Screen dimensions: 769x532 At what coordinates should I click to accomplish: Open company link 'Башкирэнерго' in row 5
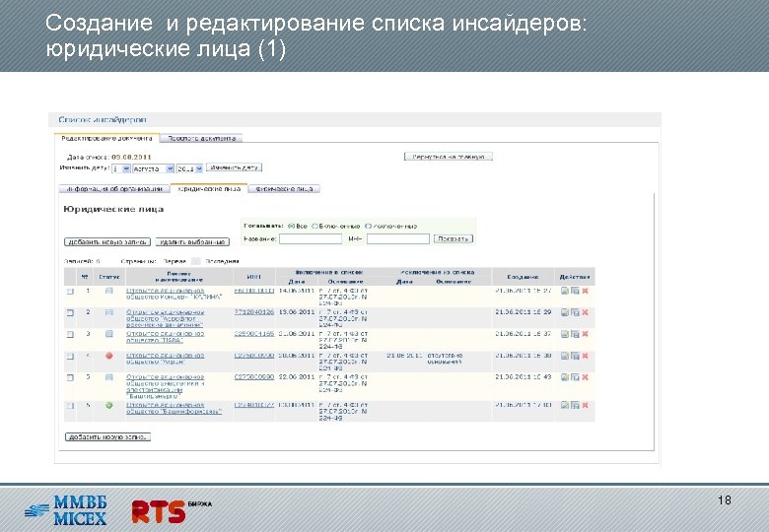pos(165,386)
